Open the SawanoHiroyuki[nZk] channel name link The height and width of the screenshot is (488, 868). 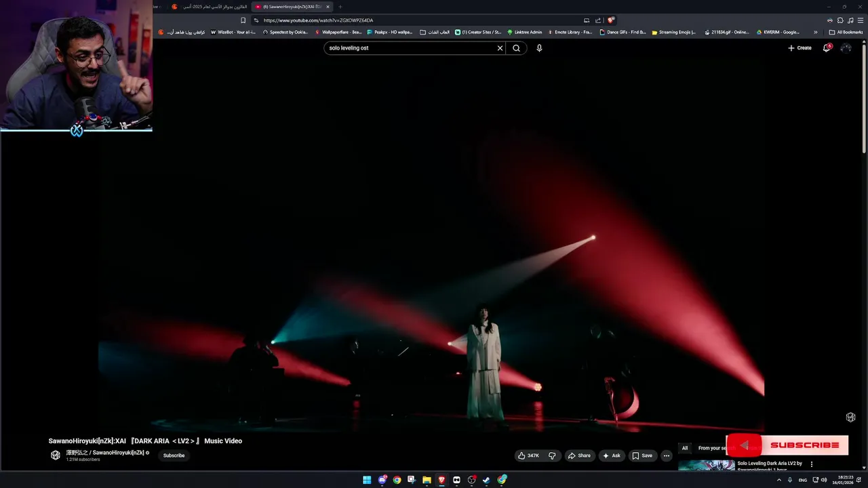click(105, 452)
